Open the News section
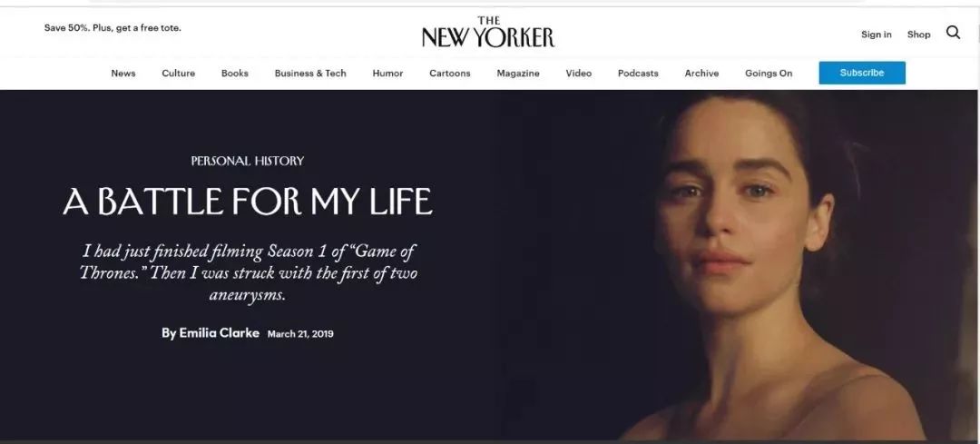Screen dimensions: 980x444 pyautogui.click(x=123, y=74)
